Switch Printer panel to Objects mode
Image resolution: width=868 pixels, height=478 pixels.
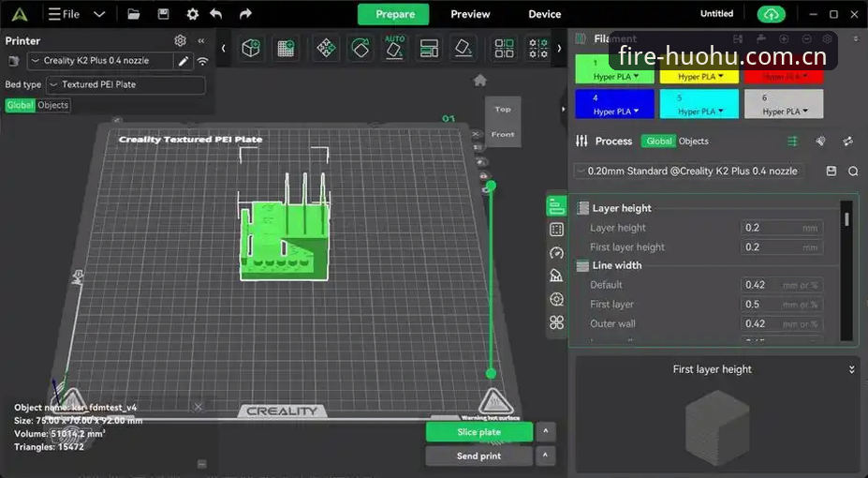[52, 105]
